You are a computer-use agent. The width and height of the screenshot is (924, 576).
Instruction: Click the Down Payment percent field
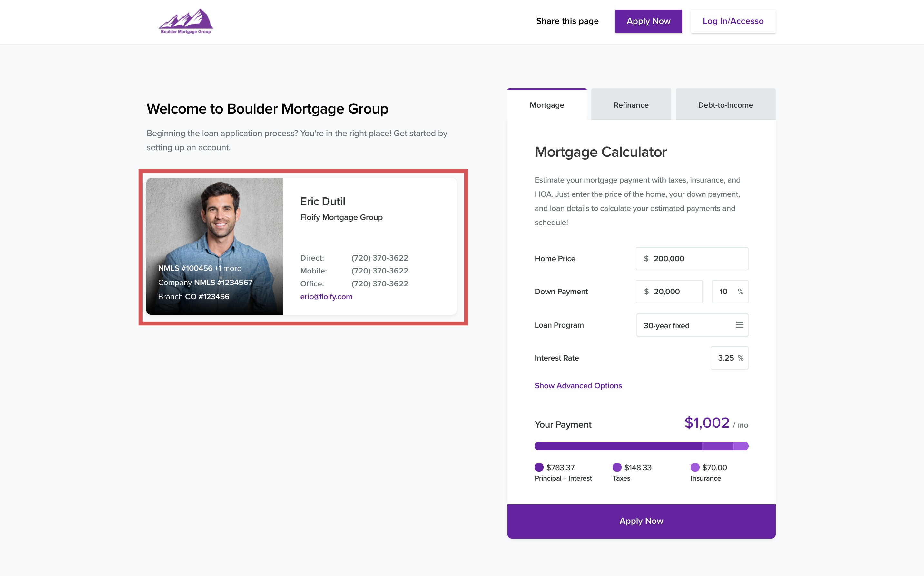[725, 292]
